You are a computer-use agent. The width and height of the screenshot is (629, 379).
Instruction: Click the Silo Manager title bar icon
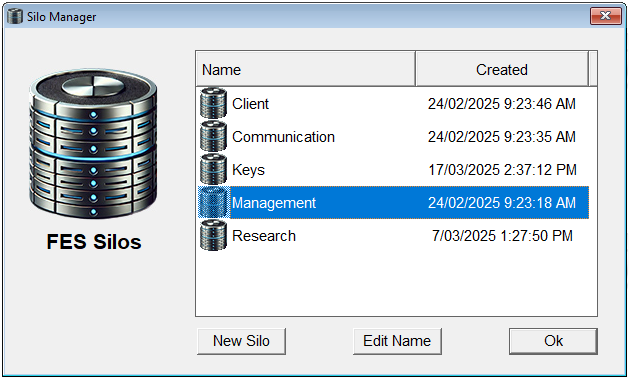coord(15,16)
